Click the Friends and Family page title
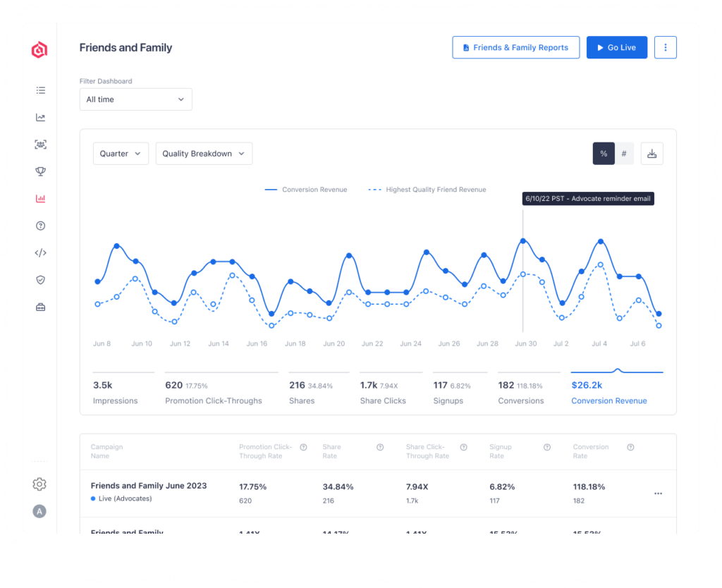 pos(126,47)
